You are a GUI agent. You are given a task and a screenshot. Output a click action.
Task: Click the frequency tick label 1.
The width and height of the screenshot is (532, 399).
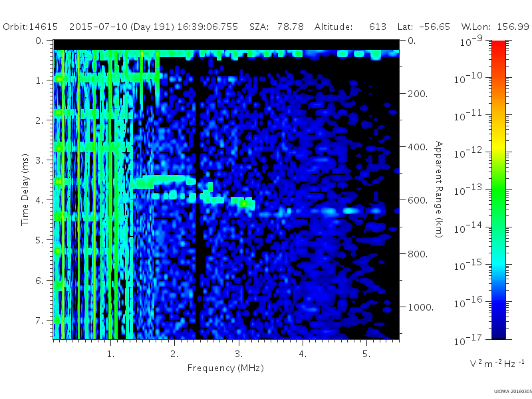coord(110,354)
